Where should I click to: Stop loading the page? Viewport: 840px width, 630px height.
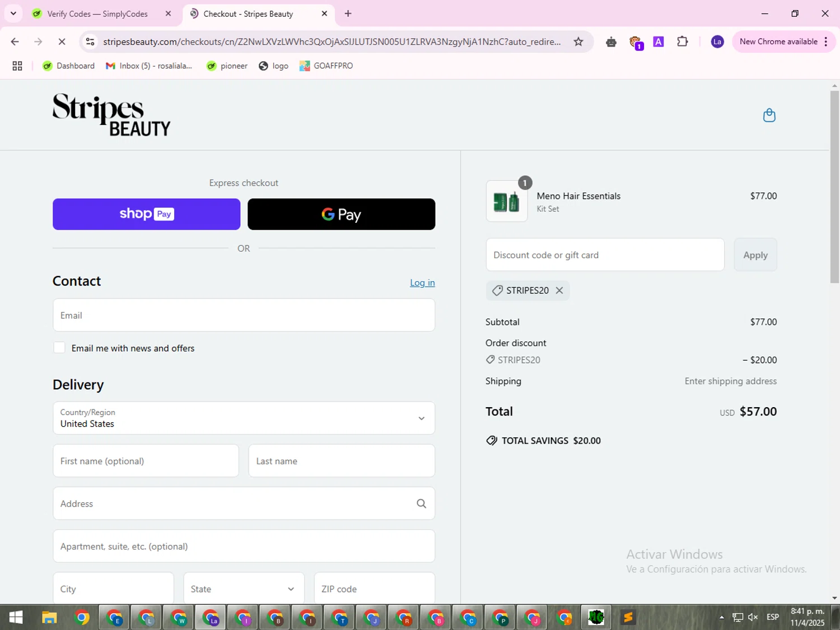pos(62,41)
